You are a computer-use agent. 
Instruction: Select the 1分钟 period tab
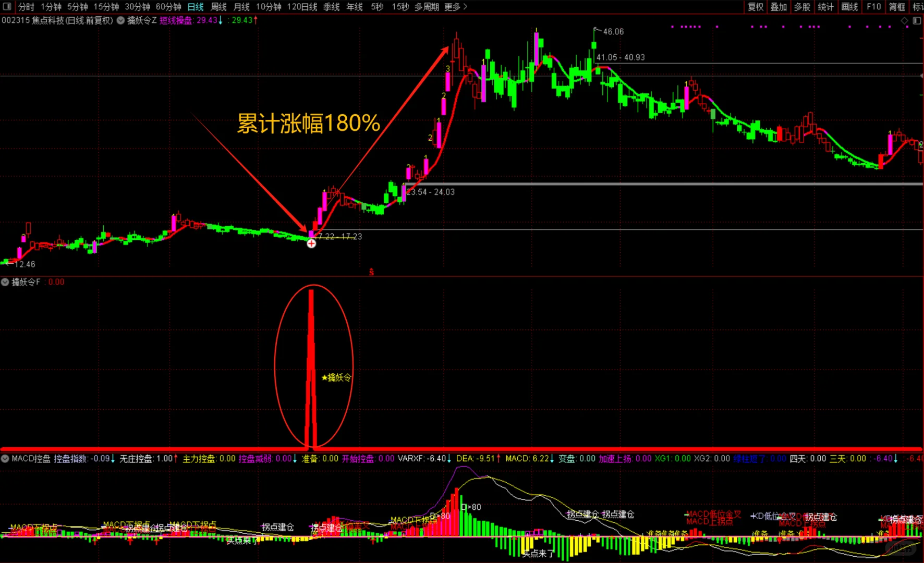point(51,7)
